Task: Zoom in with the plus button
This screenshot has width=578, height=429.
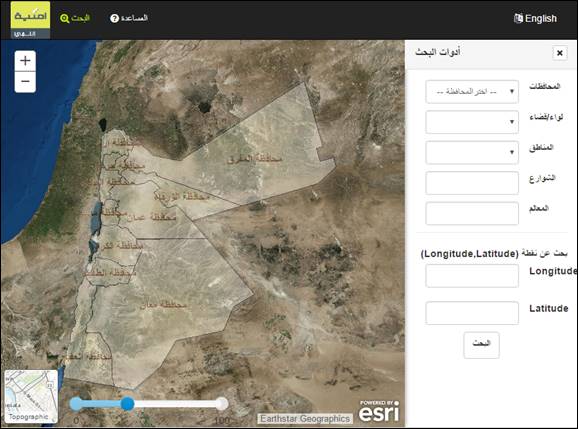Action: pyautogui.click(x=25, y=61)
